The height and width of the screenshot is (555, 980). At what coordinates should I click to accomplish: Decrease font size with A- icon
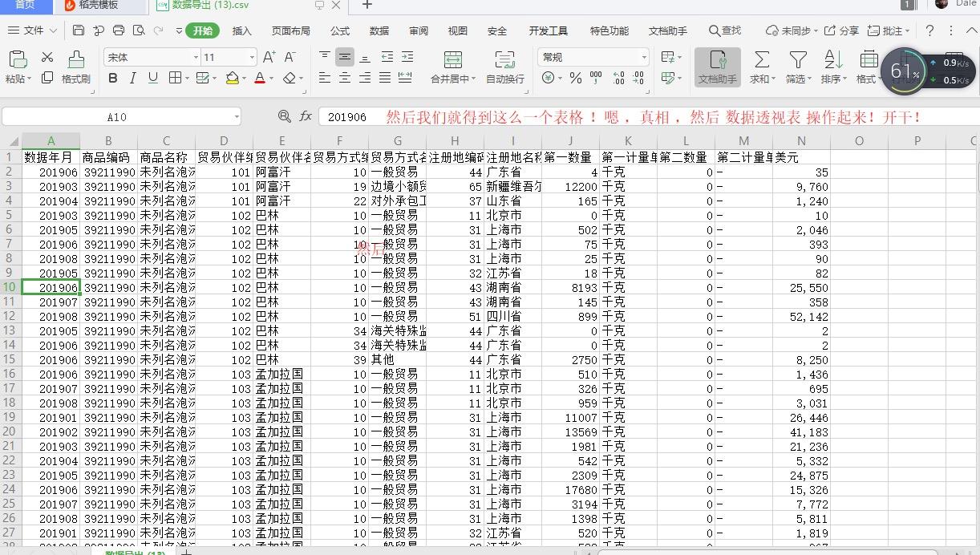click(x=290, y=57)
